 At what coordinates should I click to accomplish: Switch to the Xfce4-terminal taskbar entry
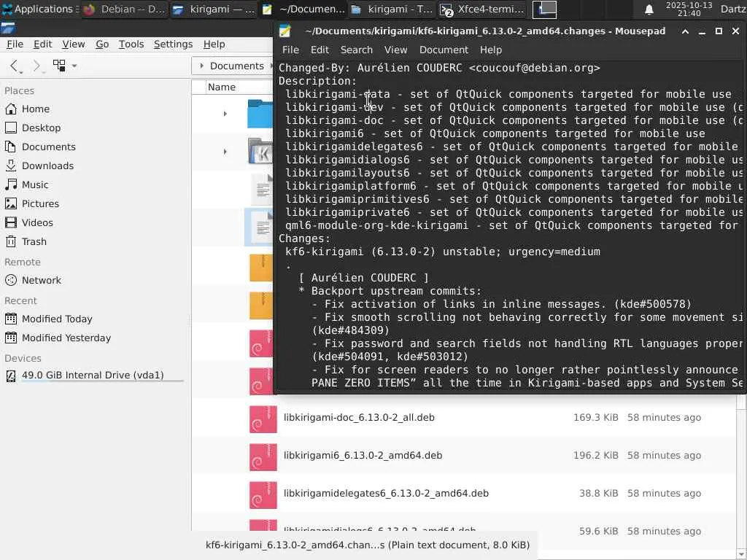pyautogui.click(x=481, y=9)
